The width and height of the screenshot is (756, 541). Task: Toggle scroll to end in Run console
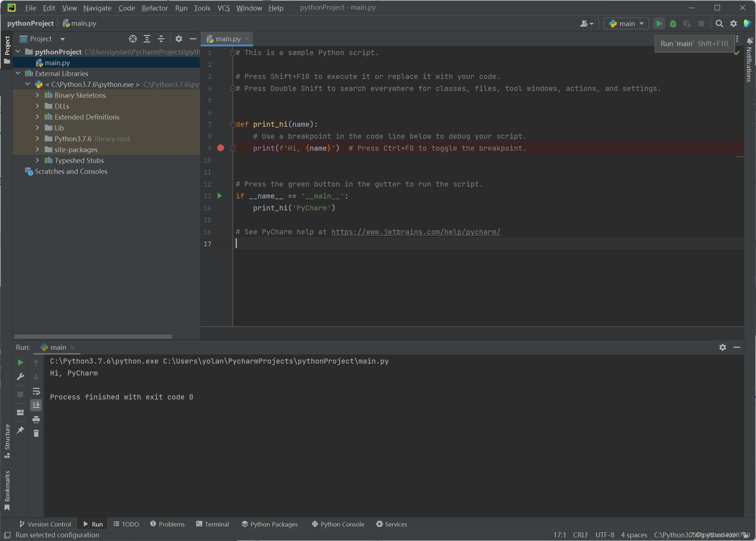coord(36,405)
